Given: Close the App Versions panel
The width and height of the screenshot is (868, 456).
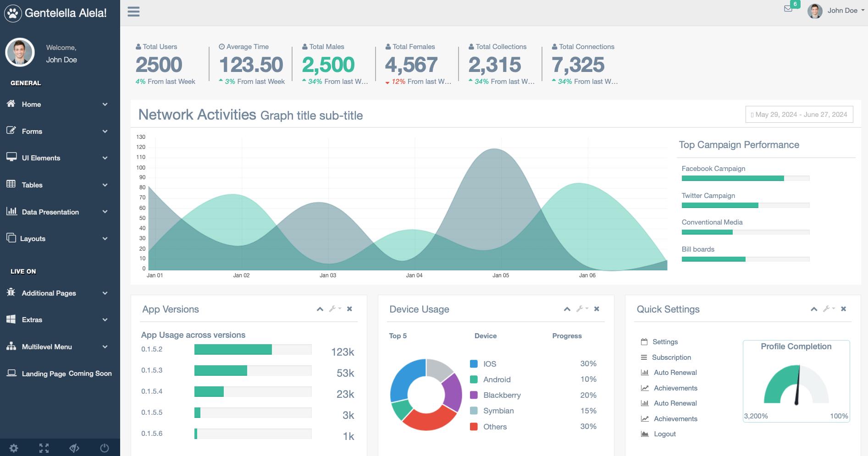Looking at the screenshot, I should 349,309.
